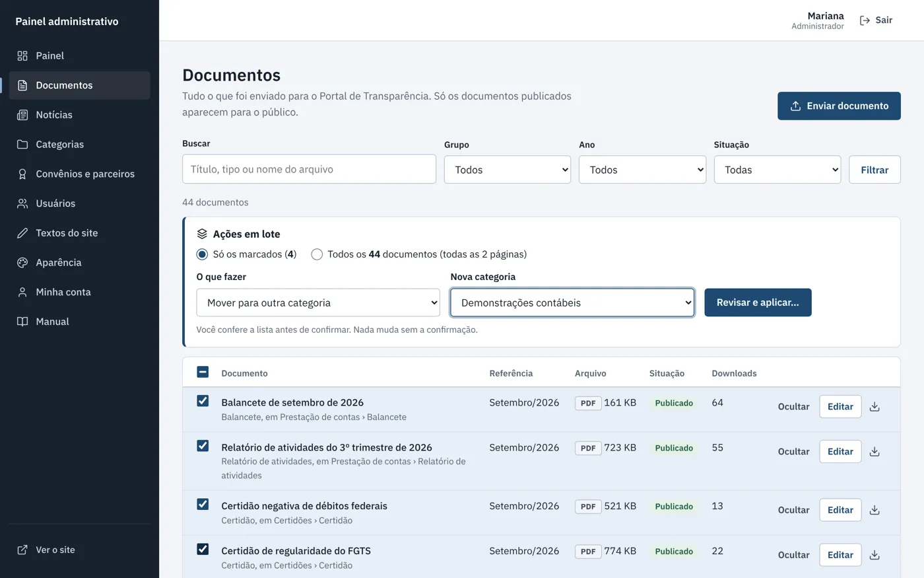This screenshot has width=924, height=578.
Task: Uncheck Certidão de regularidade do FGTS row
Action: point(203,549)
